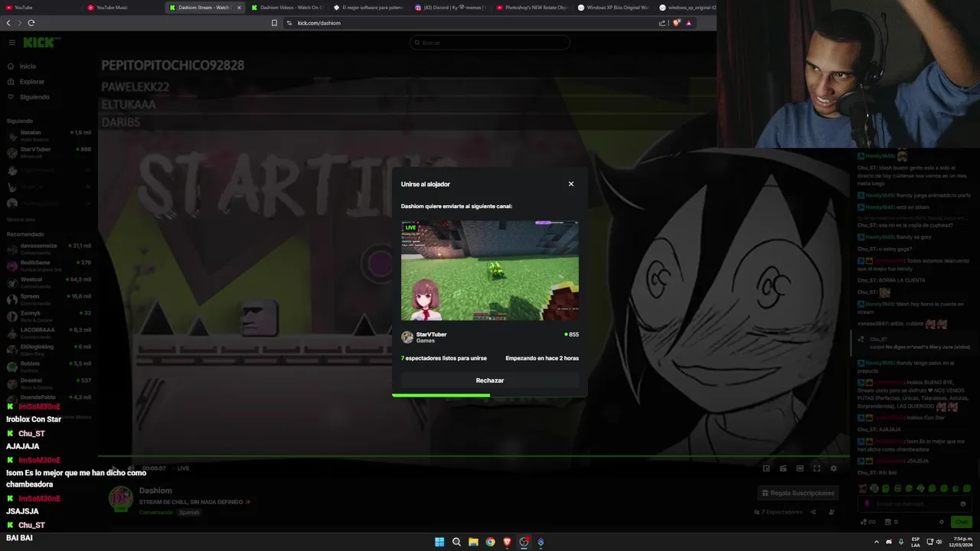Focus the Buscar search field

tap(490, 43)
